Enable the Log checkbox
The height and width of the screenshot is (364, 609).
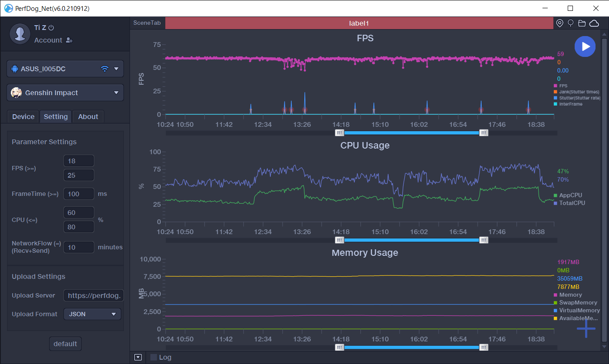(153, 357)
